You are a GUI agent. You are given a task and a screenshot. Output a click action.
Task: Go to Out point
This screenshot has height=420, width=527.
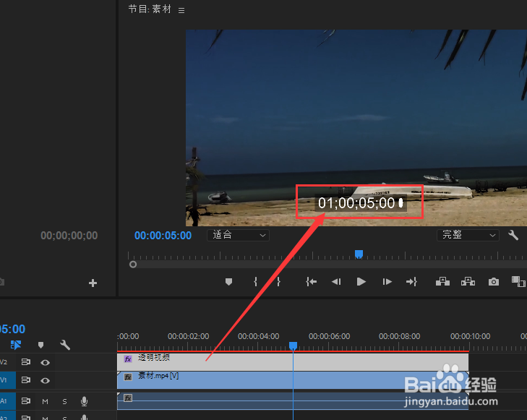(412, 282)
